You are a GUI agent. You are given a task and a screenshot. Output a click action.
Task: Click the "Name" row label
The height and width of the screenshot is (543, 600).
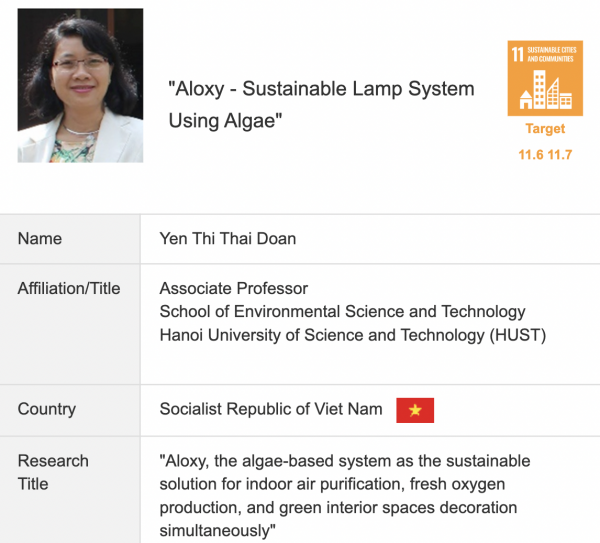40,239
